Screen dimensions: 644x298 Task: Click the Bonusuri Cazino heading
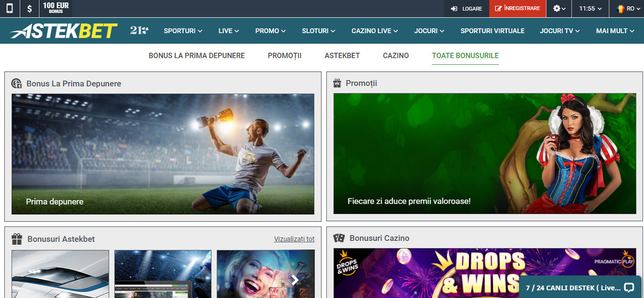[x=379, y=238]
